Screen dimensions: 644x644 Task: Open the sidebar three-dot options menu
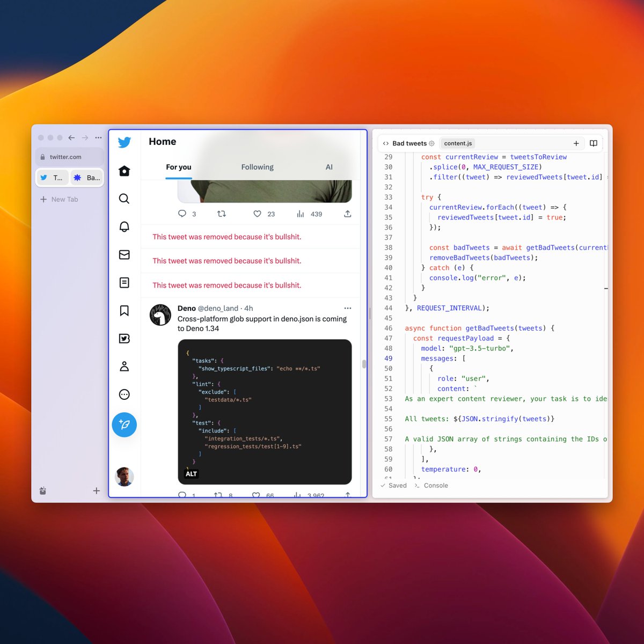click(98, 138)
